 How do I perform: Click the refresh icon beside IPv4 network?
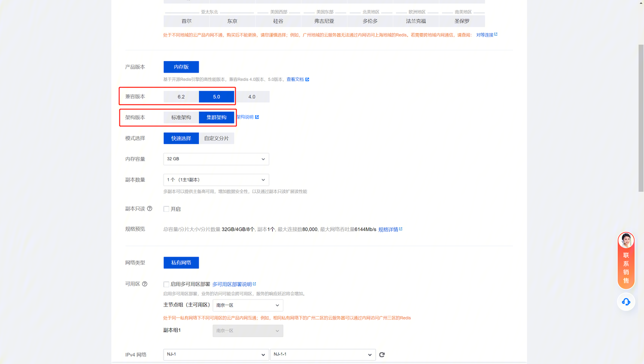382,355
